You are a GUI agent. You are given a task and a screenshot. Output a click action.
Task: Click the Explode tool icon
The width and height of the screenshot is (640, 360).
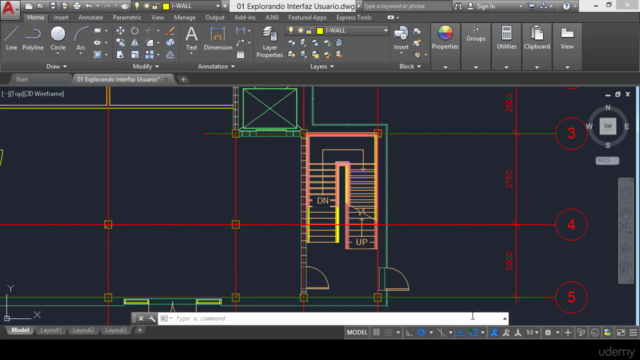pos(170,42)
